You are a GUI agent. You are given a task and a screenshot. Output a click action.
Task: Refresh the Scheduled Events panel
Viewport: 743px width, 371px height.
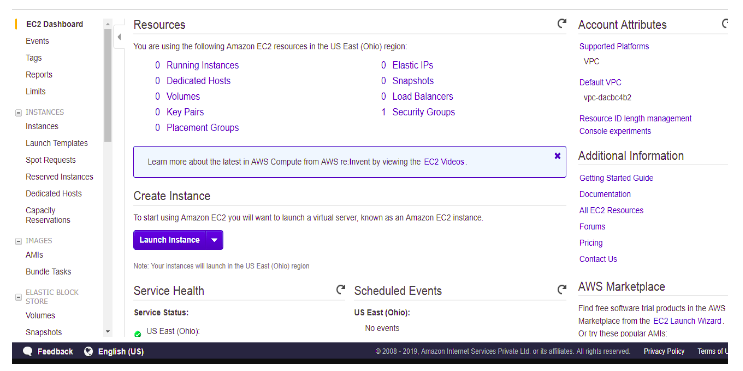[x=562, y=290]
